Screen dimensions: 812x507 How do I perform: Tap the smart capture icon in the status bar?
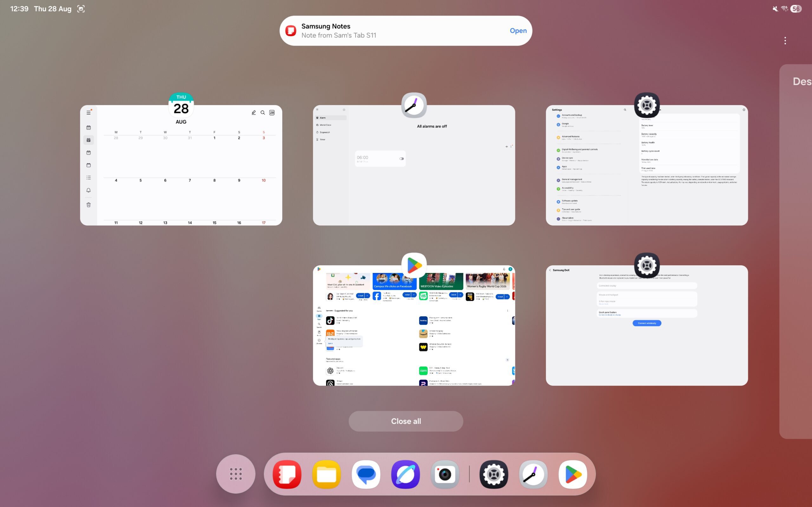click(x=81, y=9)
